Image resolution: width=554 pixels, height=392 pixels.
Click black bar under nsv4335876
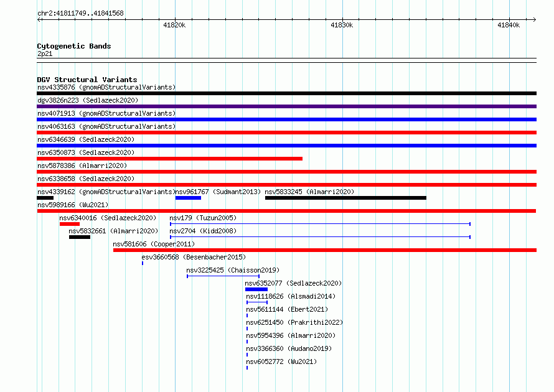[x=286, y=93]
